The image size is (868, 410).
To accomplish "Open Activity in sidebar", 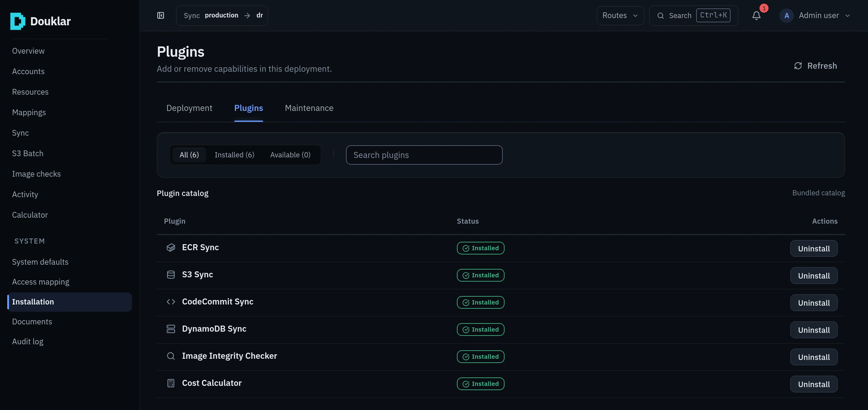I will click(x=25, y=194).
